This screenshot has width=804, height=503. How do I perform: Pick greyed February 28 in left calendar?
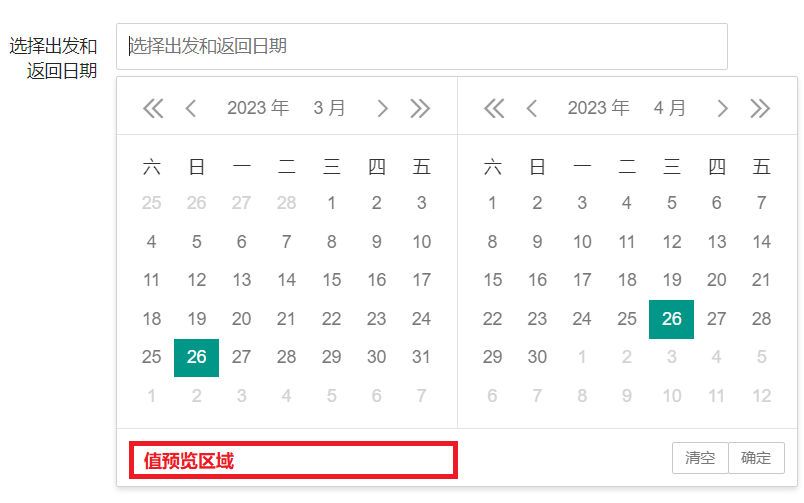pyautogui.click(x=287, y=203)
